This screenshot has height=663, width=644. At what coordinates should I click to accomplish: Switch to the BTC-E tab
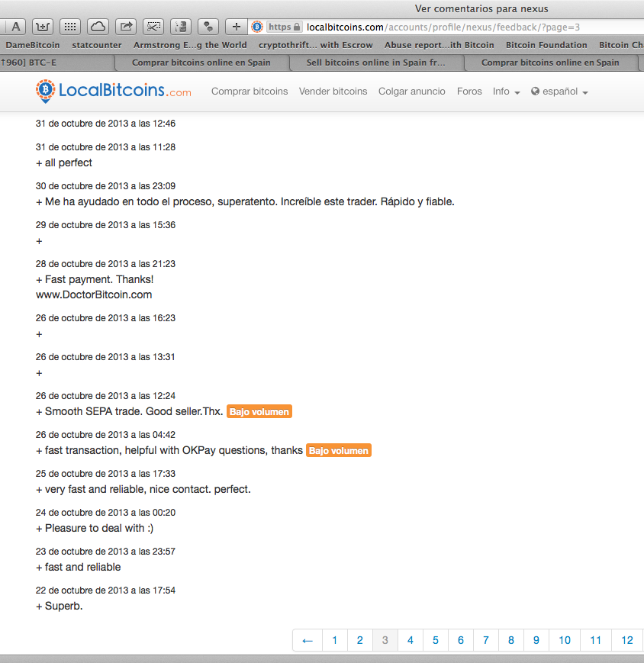[x=57, y=63]
